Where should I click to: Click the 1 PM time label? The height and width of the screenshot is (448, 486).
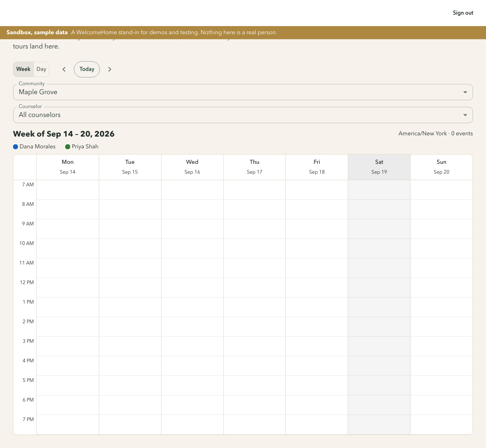point(28,302)
